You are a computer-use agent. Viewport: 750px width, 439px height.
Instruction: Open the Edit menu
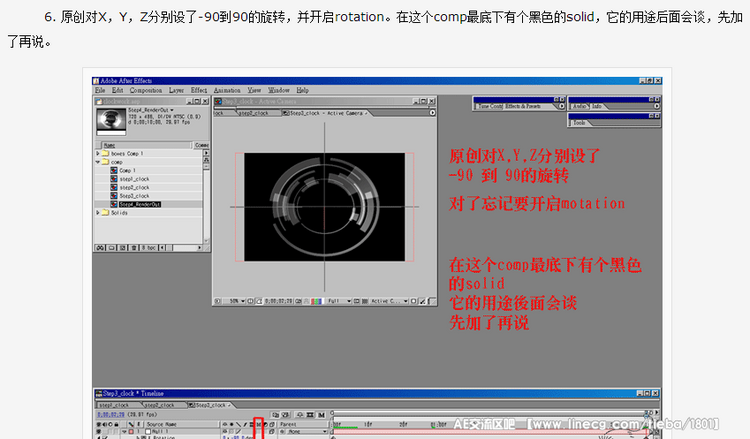click(x=117, y=90)
